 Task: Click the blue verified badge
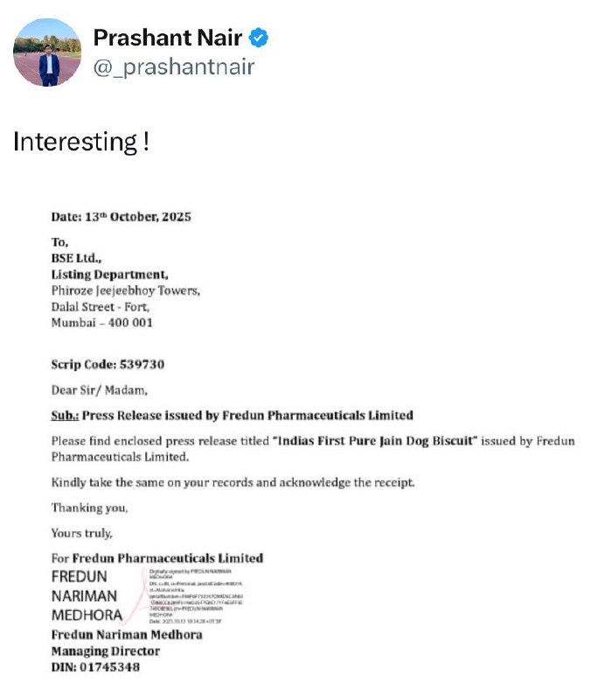pos(260,38)
